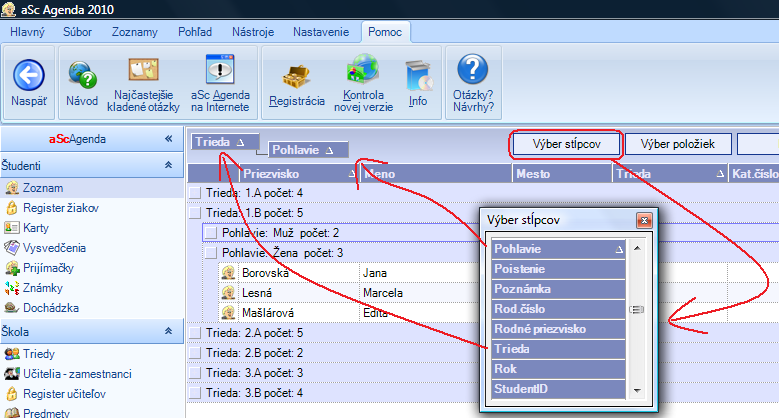The width and height of the screenshot is (779, 418).
Task: Click the student icon beside Borovská
Action: (x=228, y=273)
